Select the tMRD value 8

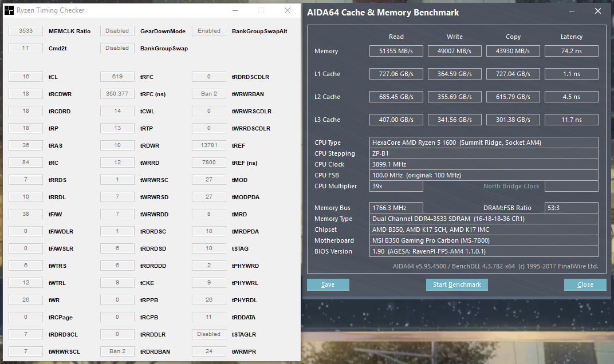tap(209, 214)
